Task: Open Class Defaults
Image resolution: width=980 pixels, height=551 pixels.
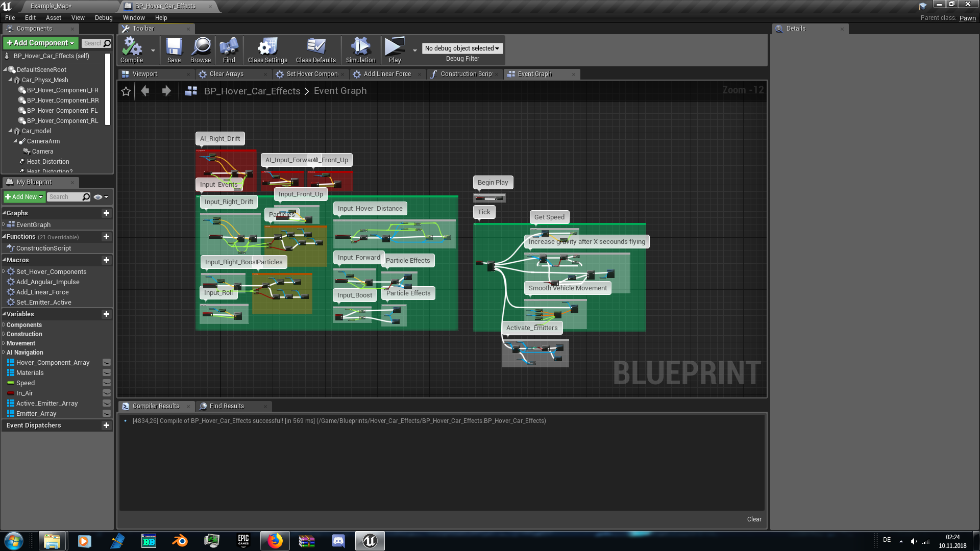Action: (316, 50)
